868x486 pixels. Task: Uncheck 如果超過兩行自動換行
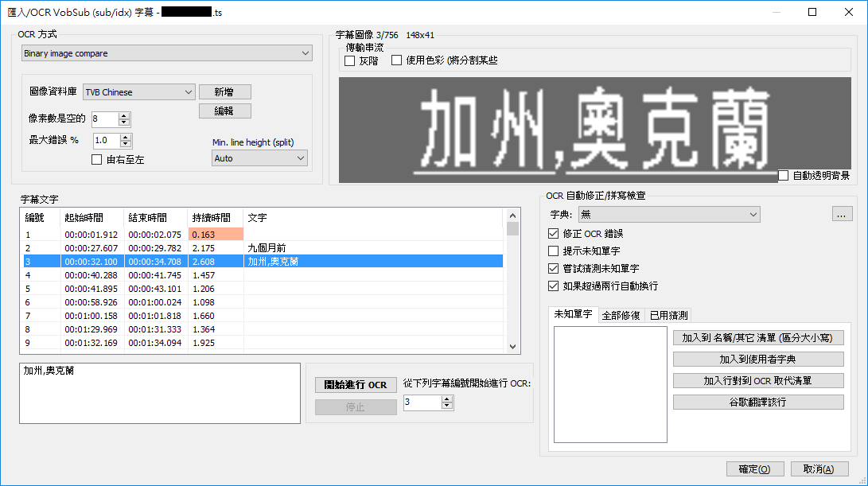553,286
